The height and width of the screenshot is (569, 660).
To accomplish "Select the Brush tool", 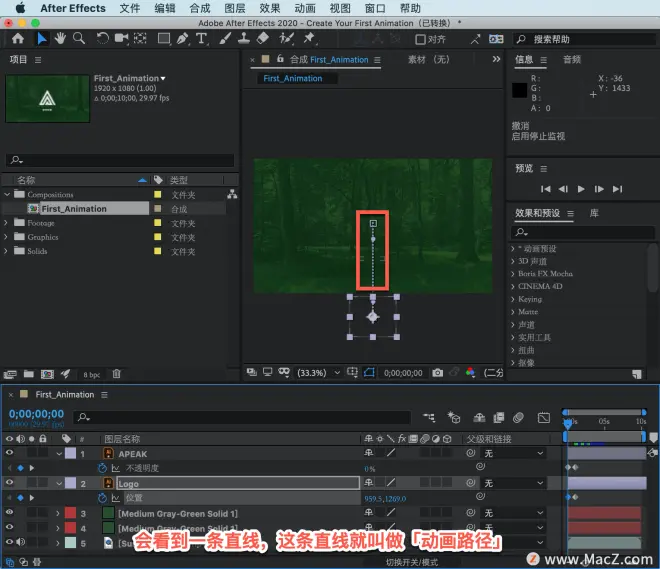I will [x=225, y=39].
